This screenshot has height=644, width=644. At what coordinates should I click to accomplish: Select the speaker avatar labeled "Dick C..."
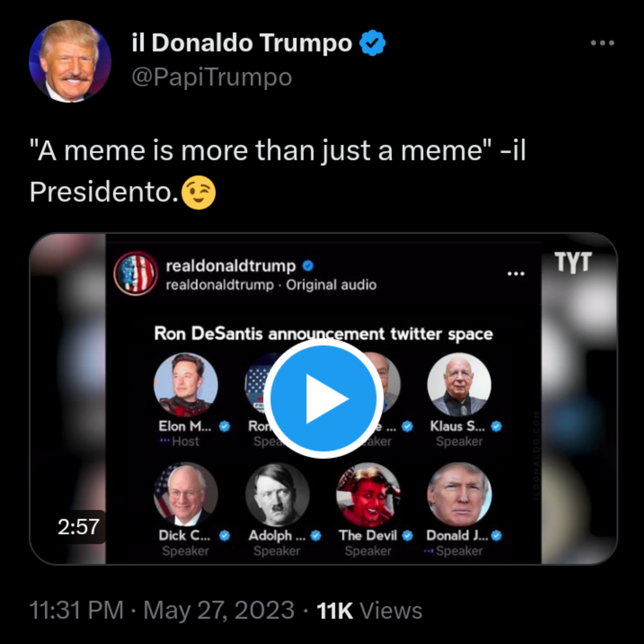point(186,494)
